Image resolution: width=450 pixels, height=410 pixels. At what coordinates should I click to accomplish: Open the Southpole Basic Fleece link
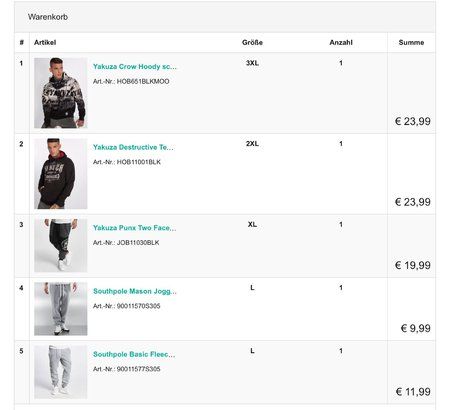coord(134,354)
